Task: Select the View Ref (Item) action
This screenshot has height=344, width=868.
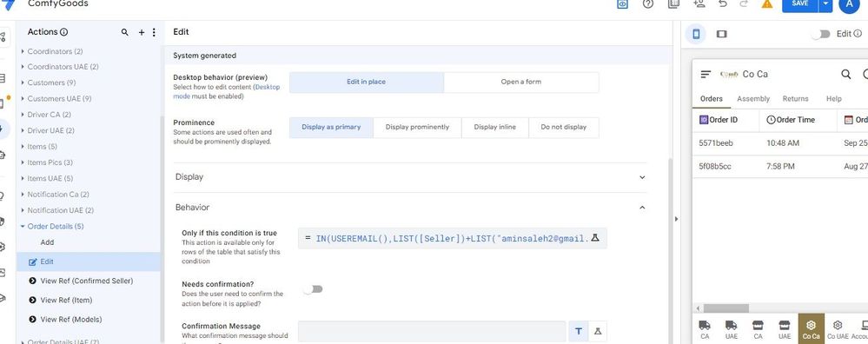Action: click(66, 301)
